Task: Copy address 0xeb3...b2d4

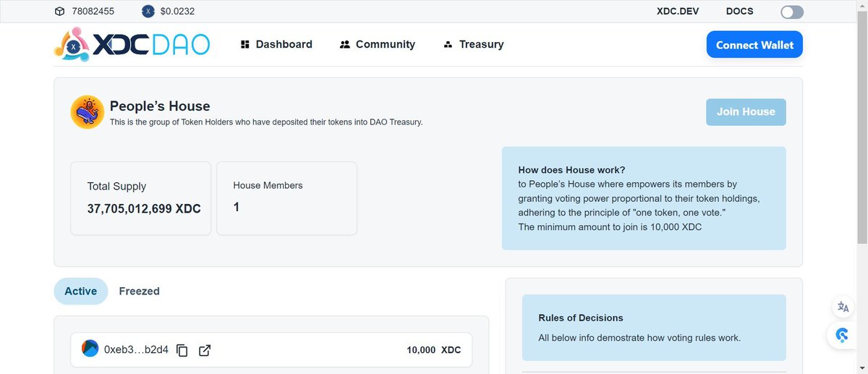Action: (x=182, y=350)
